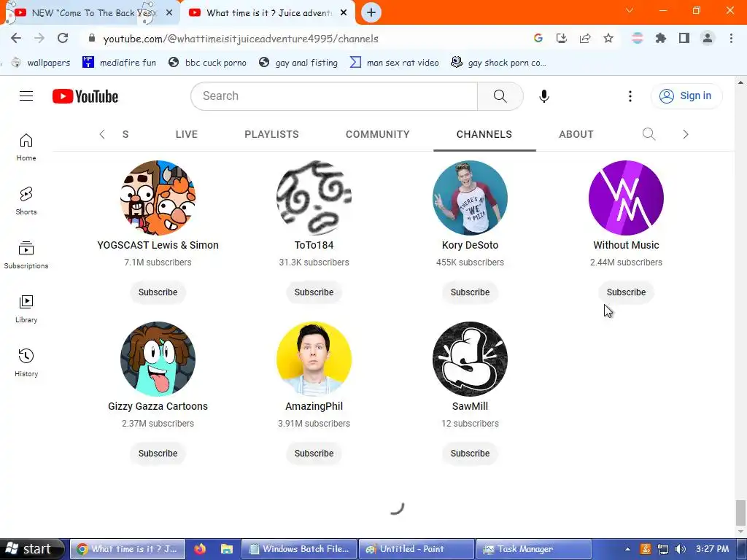Show previous channel tabs with left chevron
Image resolution: width=747 pixels, height=560 pixels.
click(x=102, y=134)
